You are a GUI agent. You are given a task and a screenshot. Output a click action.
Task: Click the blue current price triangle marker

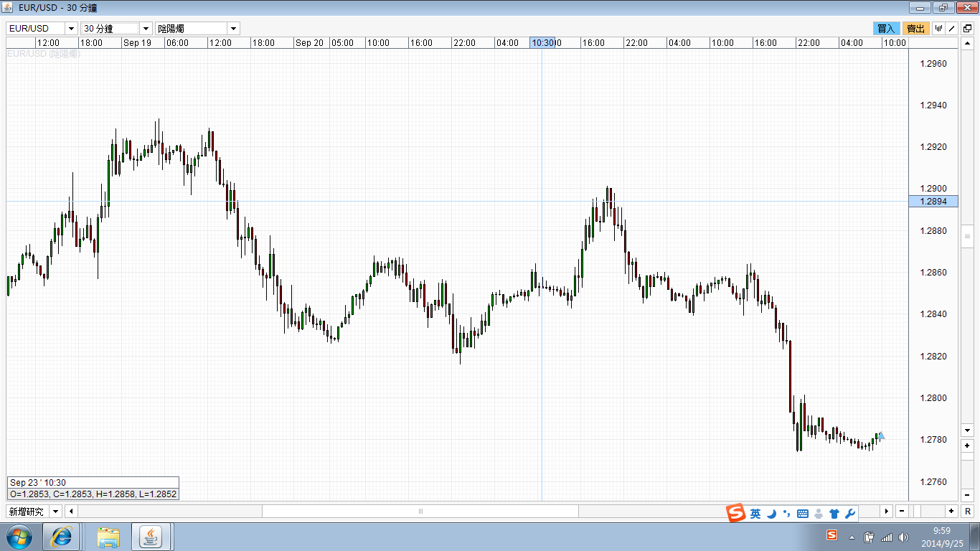click(881, 435)
